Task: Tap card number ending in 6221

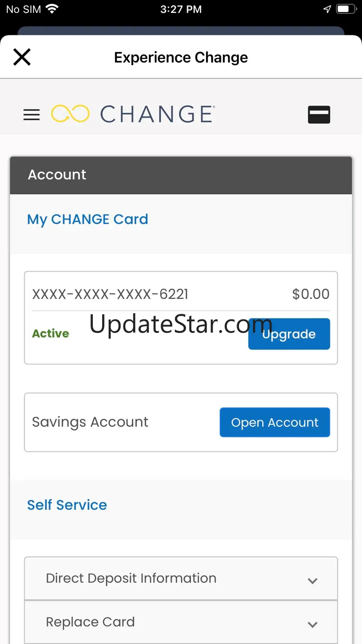Action: click(110, 294)
